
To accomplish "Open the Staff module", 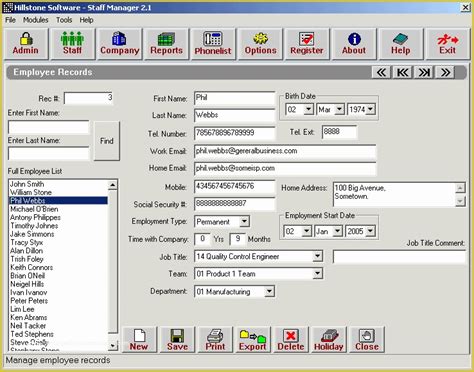I will [x=72, y=44].
